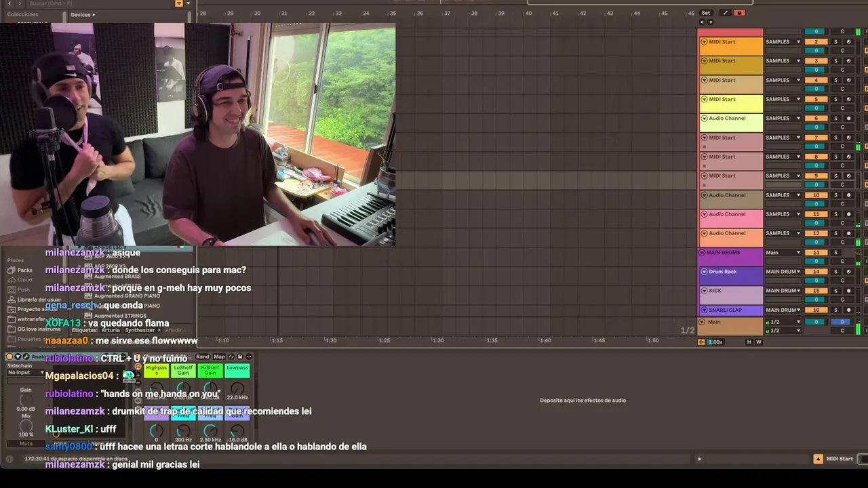Arm the SNARE/CLAP track for recording
The width and height of the screenshot is (868, 488).
click(848, 310)
